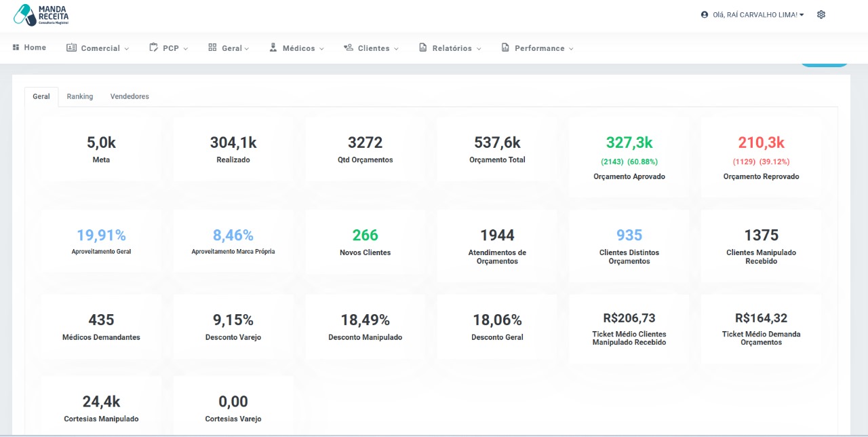Click the Manda Receita logo
868x437 pixels.
[42, 15]
